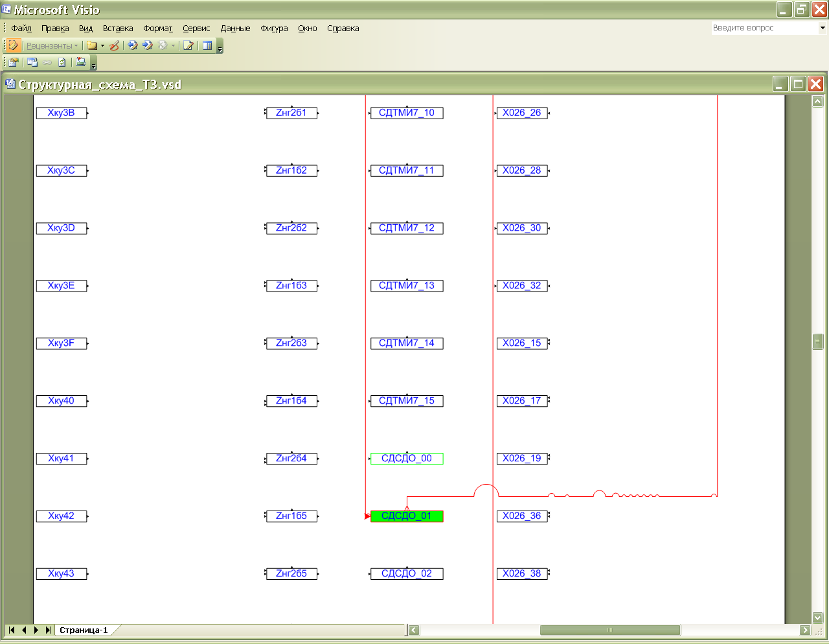Open the delete markup dropdown arrow

point(173,45)
